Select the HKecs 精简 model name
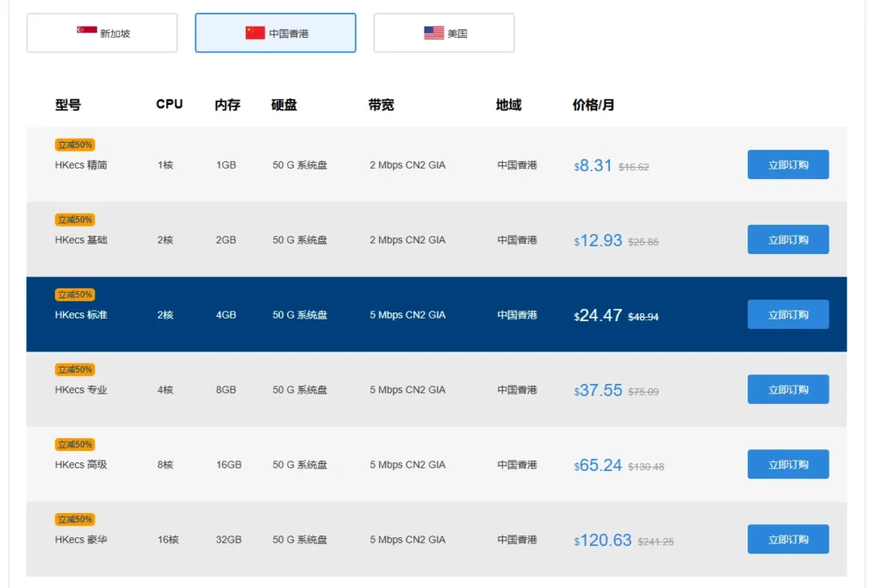 81,165
